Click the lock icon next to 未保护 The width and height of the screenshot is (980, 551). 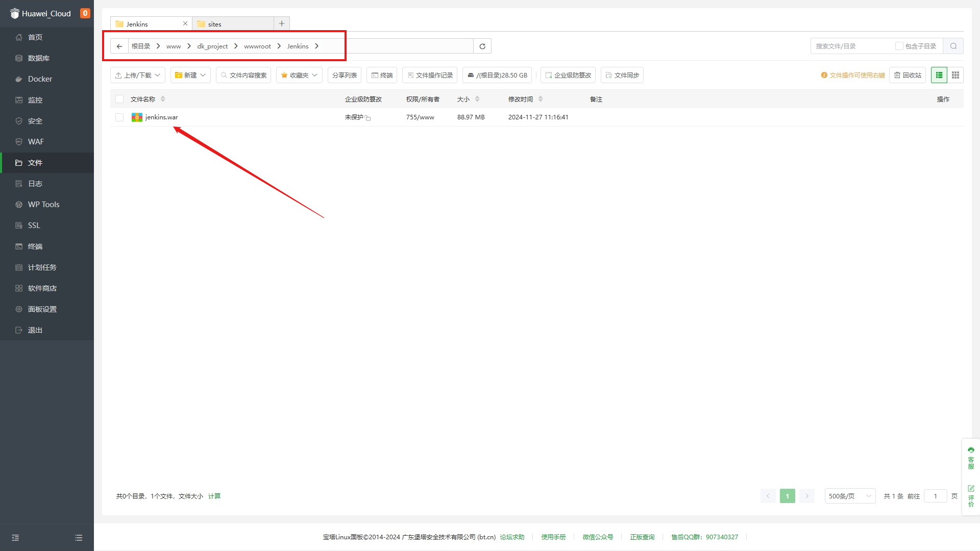coord(368,118)
